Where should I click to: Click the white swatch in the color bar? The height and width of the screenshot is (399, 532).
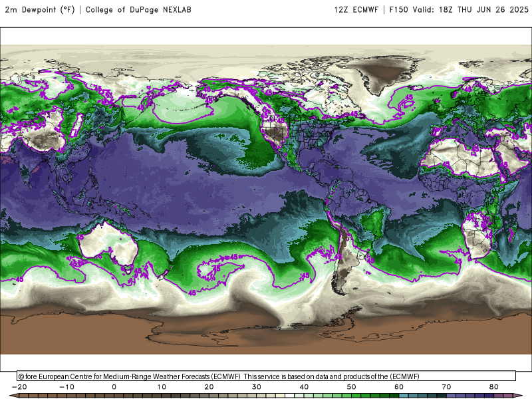click(290, 396)
